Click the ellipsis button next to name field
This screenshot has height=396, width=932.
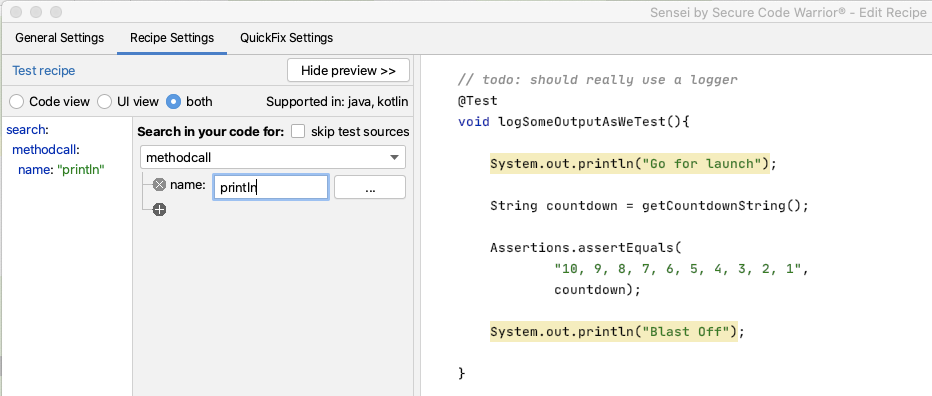click(x=370, y=187)
